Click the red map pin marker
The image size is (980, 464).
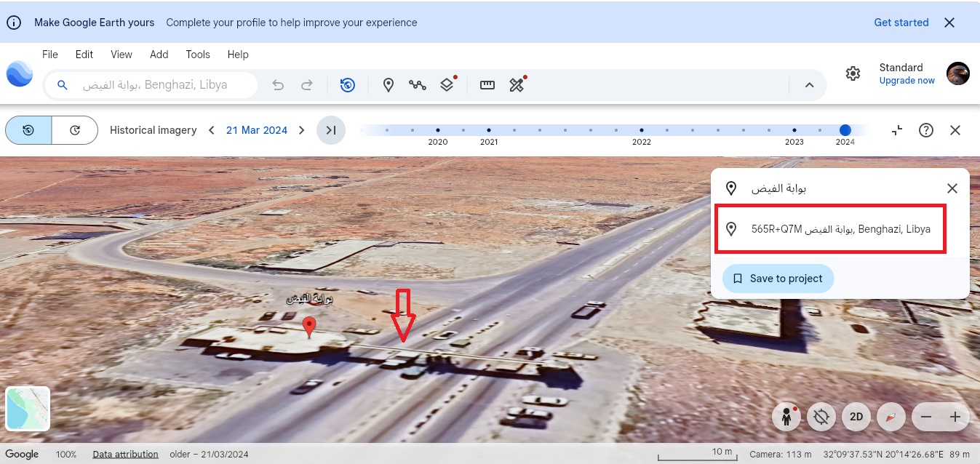[309, 327]
